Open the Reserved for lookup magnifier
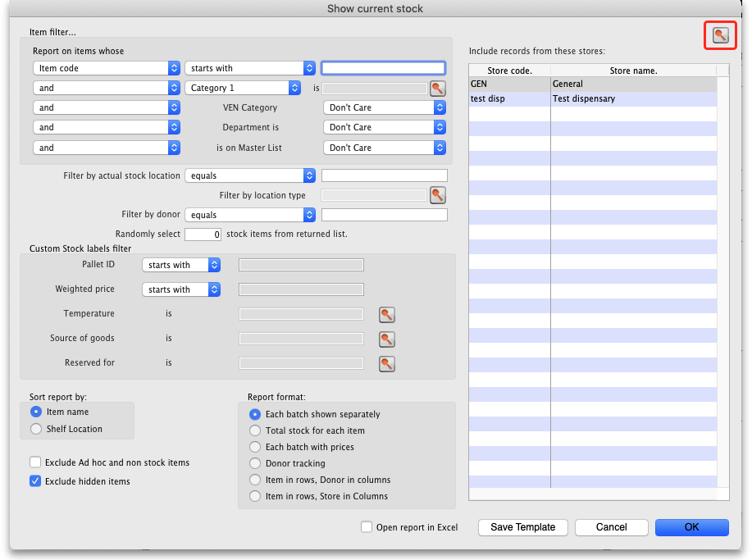 [x=386, y=364]
